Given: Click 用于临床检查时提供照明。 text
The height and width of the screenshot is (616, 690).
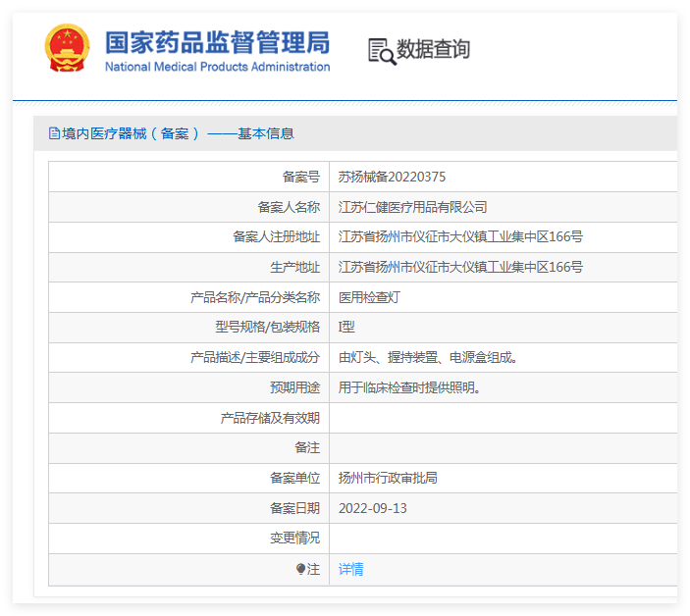Looking at the screenshot, I should (409, 387).
